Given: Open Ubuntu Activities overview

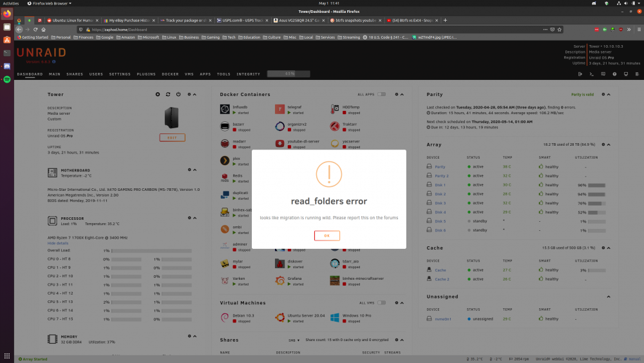Looking at the screenshot, I should coord(11,3).
